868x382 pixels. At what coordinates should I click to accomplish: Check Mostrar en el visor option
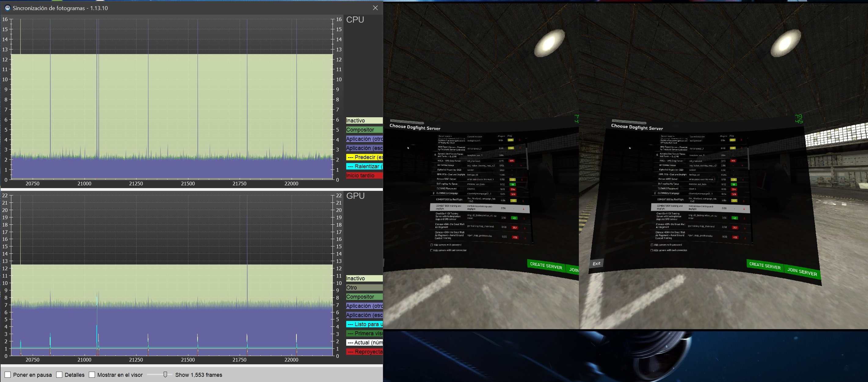(x=92, y=375)
